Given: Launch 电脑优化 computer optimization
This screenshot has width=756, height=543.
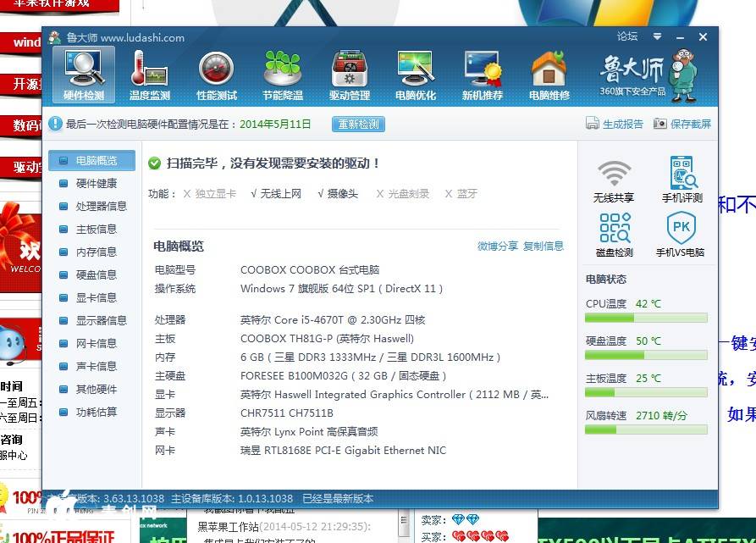Looking at the screenshot, I should pyautogui.click(x=416, y=72).
